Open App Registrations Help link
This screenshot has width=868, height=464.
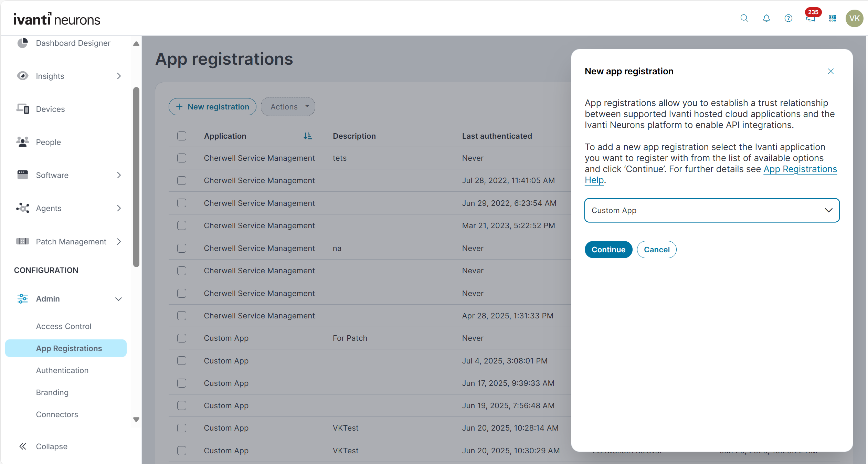[800, 169]
